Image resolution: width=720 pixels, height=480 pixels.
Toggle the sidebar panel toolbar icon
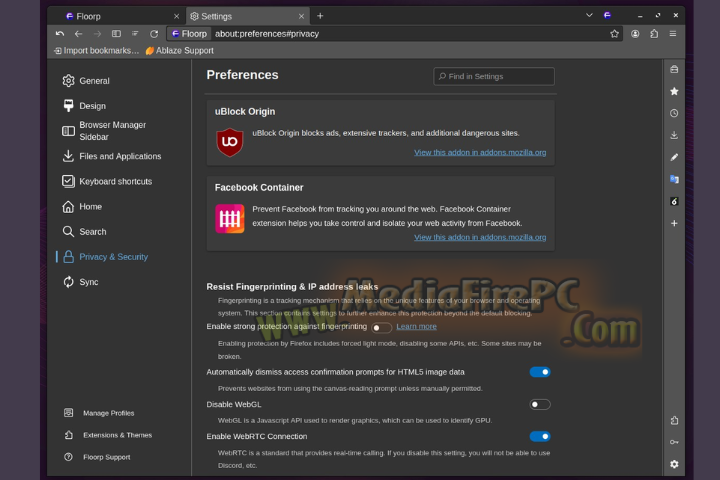point(116,34)
